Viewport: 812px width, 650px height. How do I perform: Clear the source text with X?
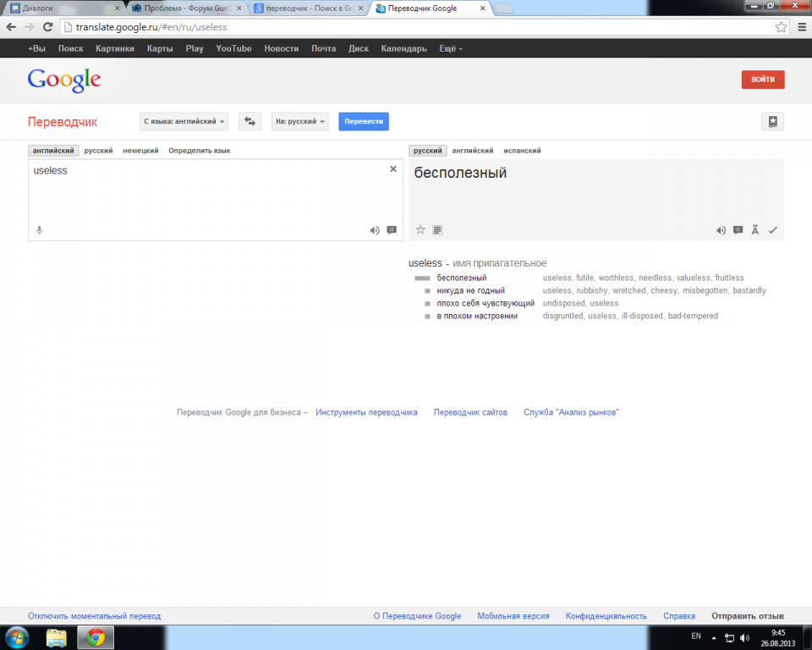392,169
